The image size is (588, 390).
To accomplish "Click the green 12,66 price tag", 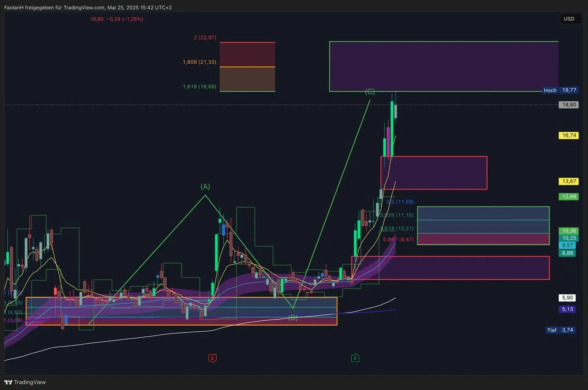I will coord(569,196).
